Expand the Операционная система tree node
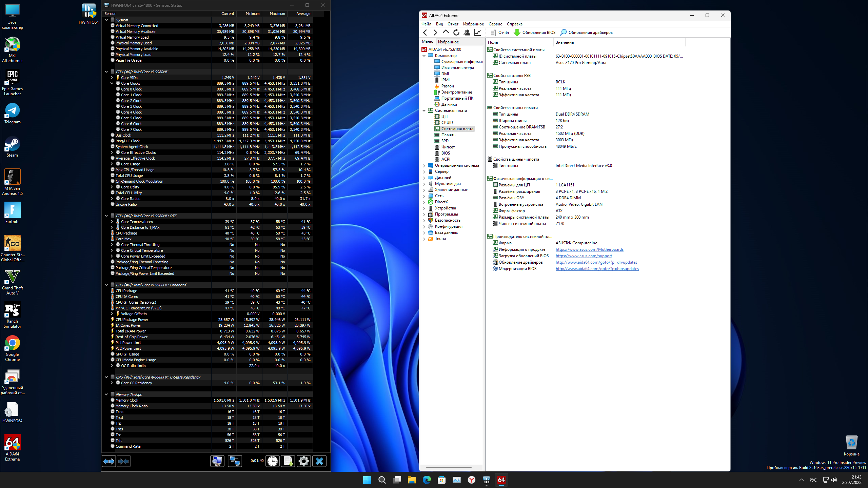 pos(424,166)
